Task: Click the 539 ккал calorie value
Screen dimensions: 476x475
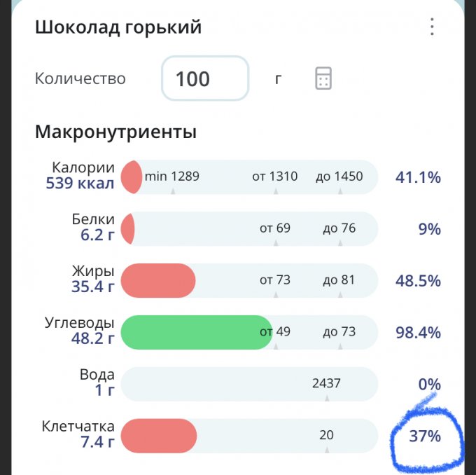Action: pos(80,184)
